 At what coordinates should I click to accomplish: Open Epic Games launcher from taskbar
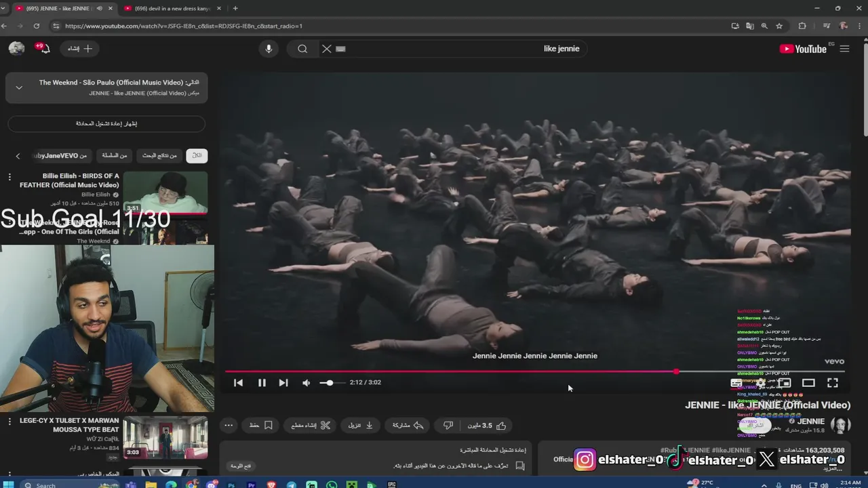[392, 485]
